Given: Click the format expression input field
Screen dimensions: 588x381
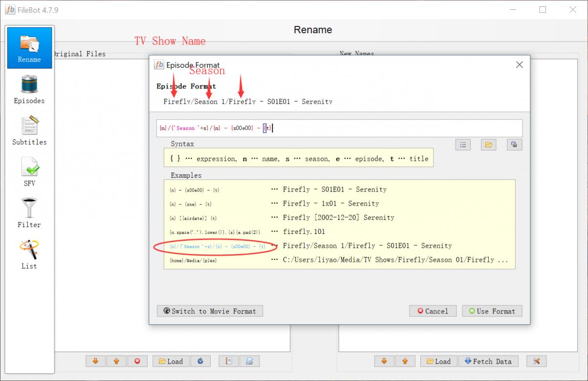Looking at the screenshot, I should [339, 128].
